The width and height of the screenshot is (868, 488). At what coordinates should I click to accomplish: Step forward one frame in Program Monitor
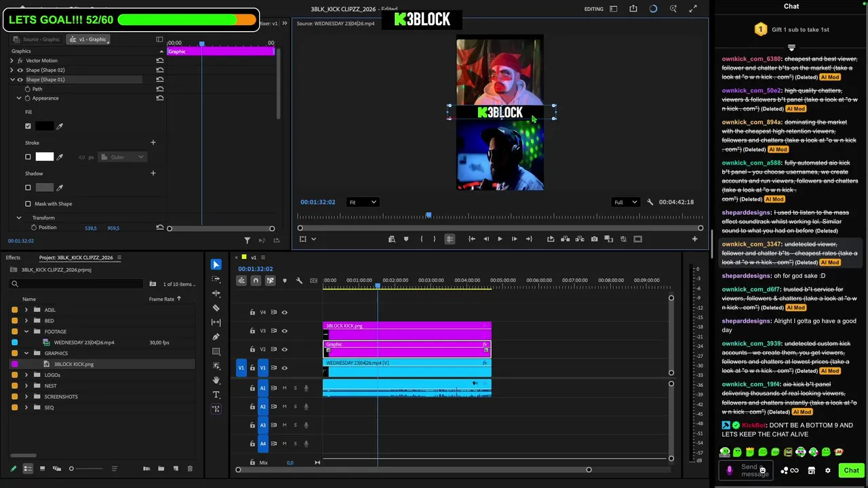click(x=514, y=239)
